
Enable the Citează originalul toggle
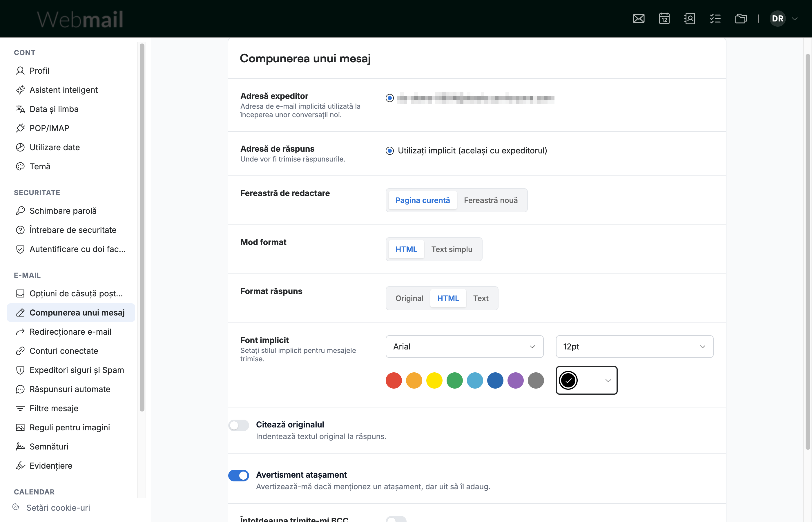pyautogui.click(x=239, y=425)
